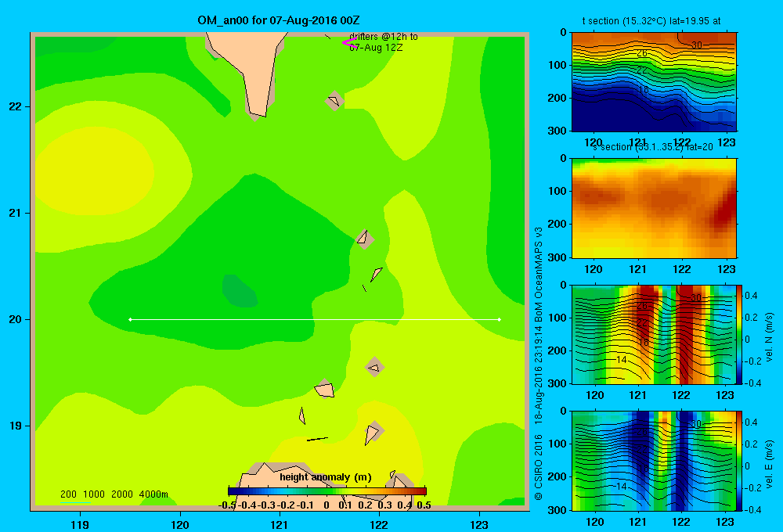
Task: Click the salinity section plot
Action: 654,208
